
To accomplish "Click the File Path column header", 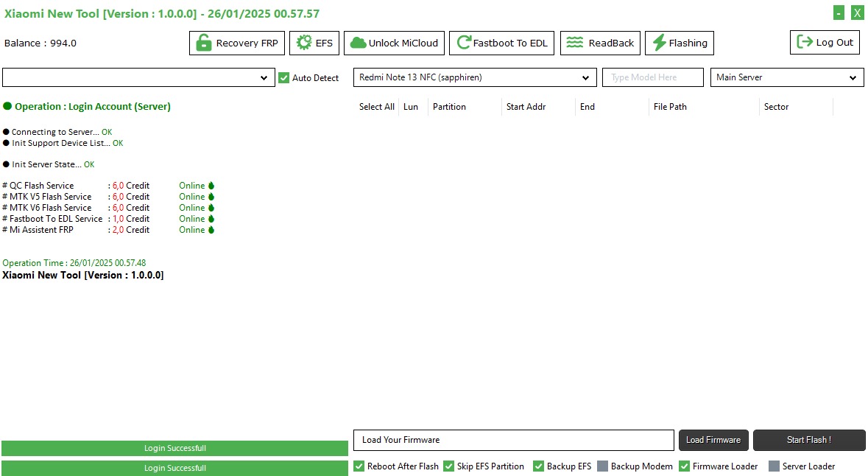I will click(670, 107).
